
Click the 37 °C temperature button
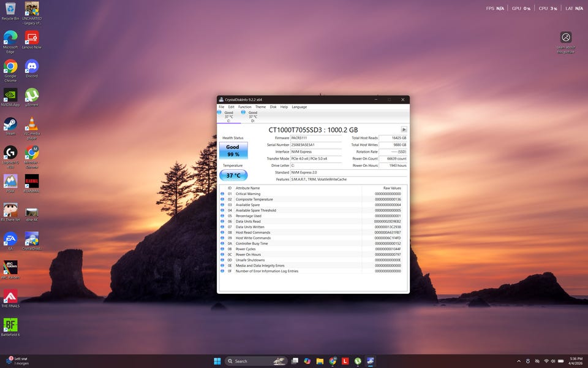(233, 175)
